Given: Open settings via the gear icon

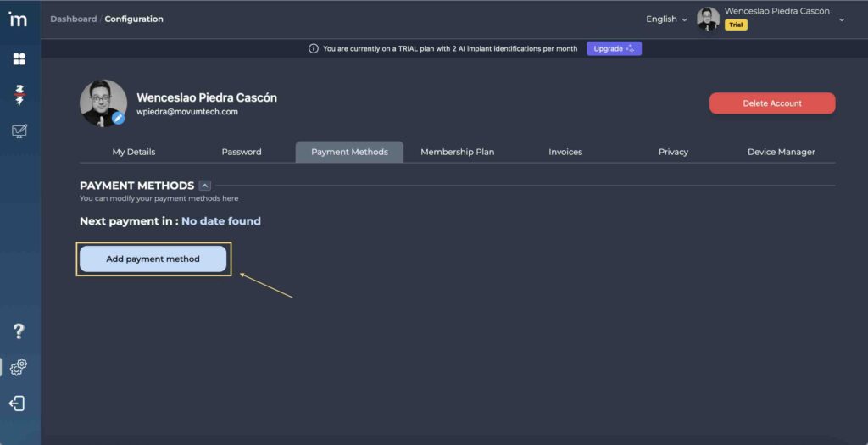Looking at the screenshot, I should [x=19, y=367].
